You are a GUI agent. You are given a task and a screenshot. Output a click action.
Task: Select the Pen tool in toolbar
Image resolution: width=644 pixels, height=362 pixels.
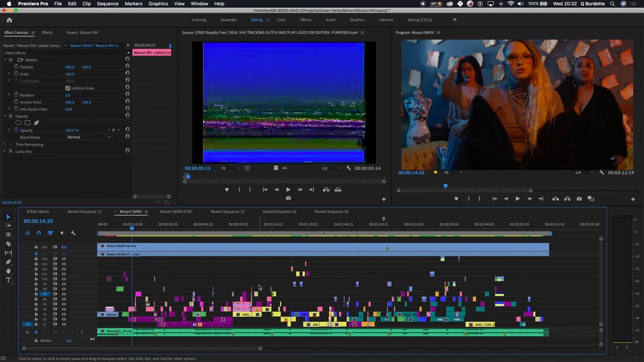click(x=8, y=262)
